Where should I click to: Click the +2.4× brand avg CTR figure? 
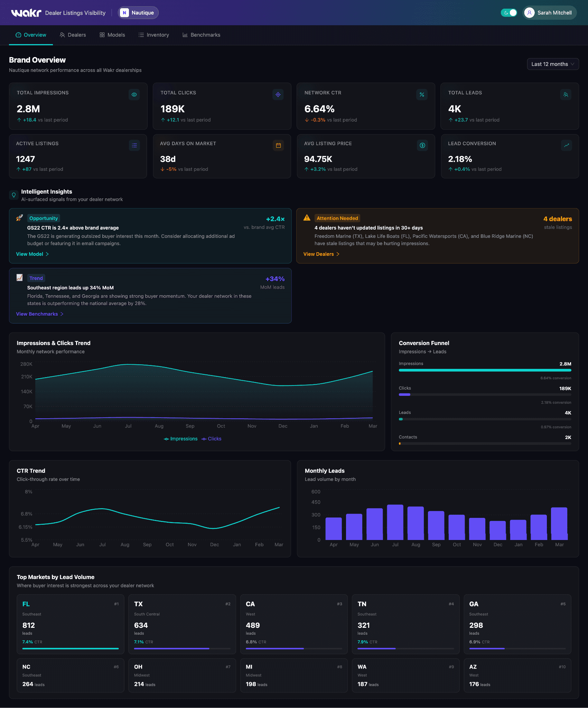(x=276, y=219)
